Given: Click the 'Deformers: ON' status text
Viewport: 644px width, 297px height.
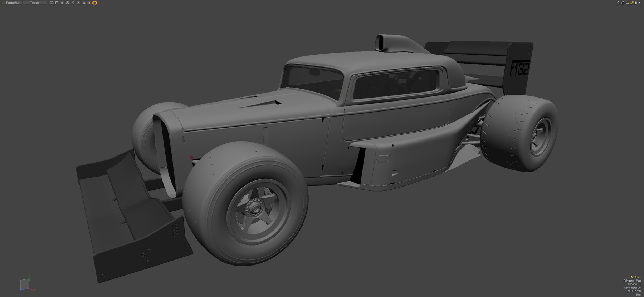Looking at the screenshot, I should pos(633,288).
